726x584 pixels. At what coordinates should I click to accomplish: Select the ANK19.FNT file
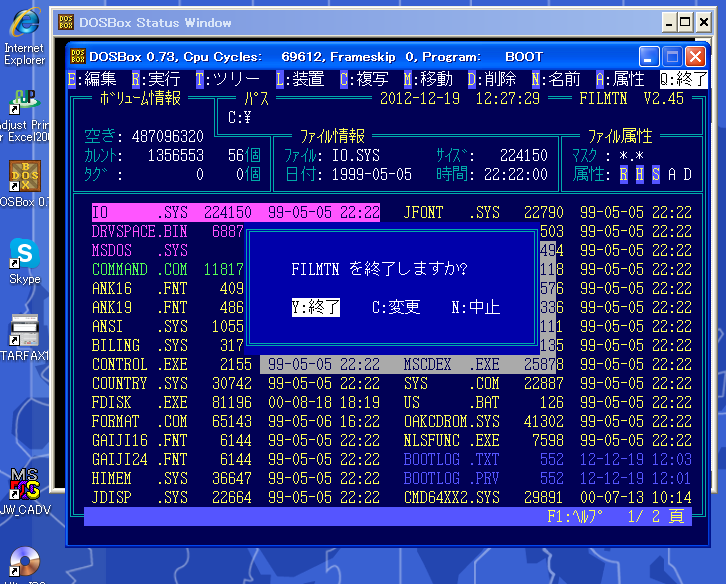[167, 308]
